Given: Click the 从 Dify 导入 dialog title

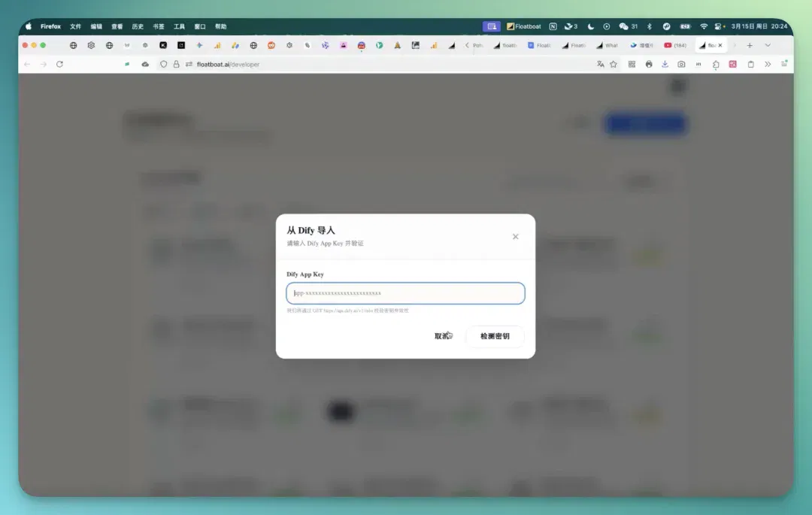Looking at the screenshot, I should [311, 230].
